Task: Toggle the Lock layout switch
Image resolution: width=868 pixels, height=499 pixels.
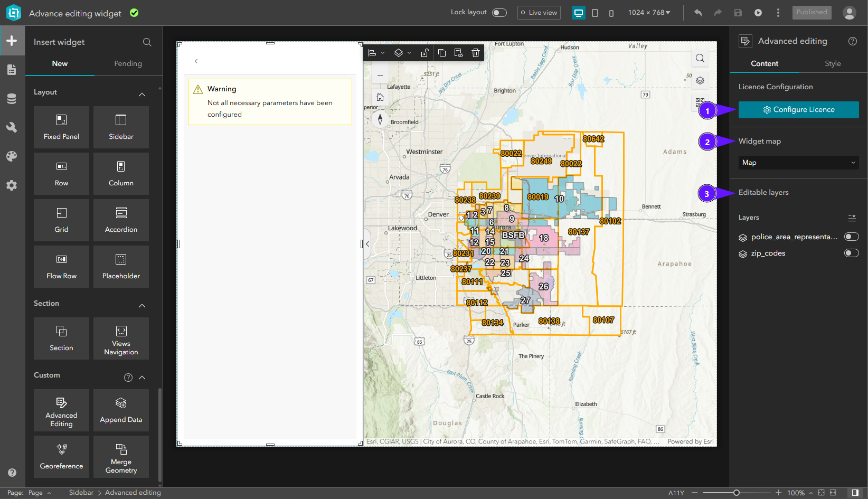Action: (x=499, y=13)
